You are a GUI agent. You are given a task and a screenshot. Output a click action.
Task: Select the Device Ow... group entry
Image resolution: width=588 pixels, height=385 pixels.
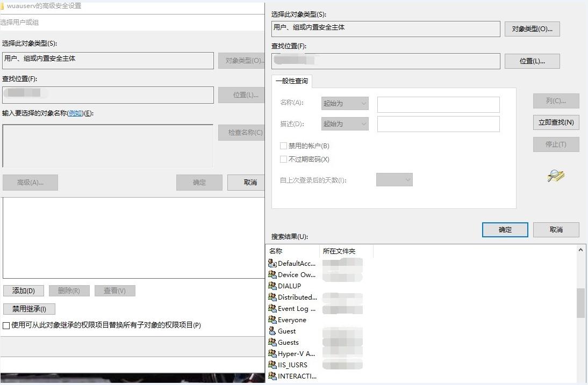tap(292, 274)
